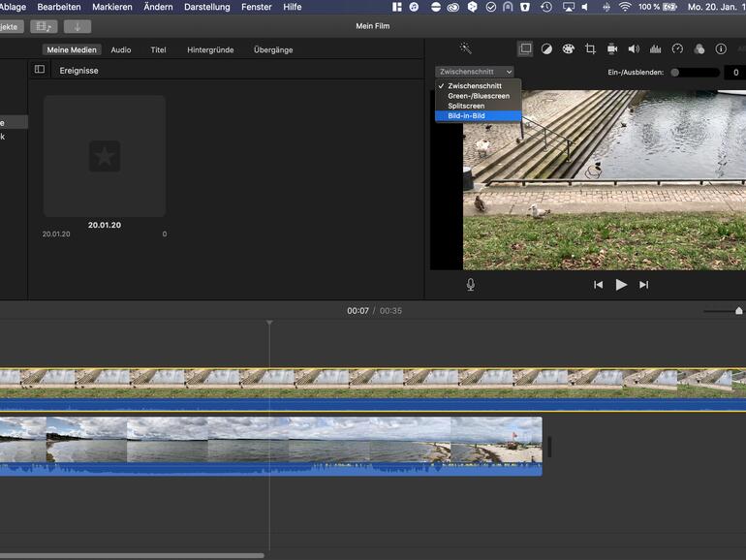Switch to the Übergänge tab

[273, 49]
